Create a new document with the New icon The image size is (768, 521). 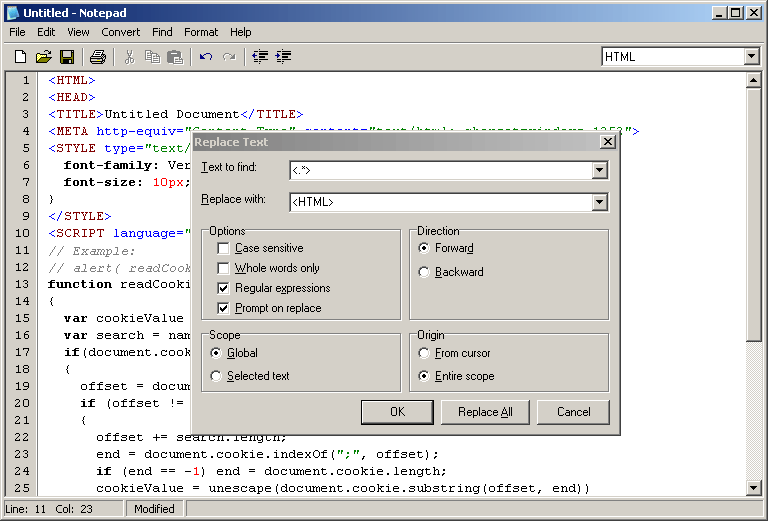(21, 57)
